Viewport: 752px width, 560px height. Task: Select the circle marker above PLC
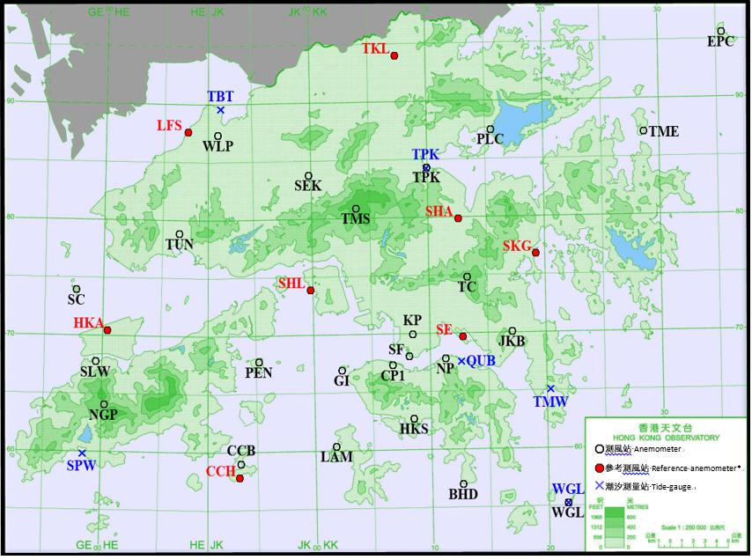point(490,129)
